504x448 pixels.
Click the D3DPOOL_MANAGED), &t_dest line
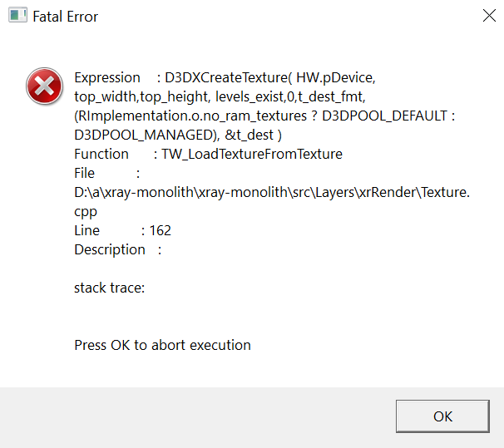[x=179, y=135]
